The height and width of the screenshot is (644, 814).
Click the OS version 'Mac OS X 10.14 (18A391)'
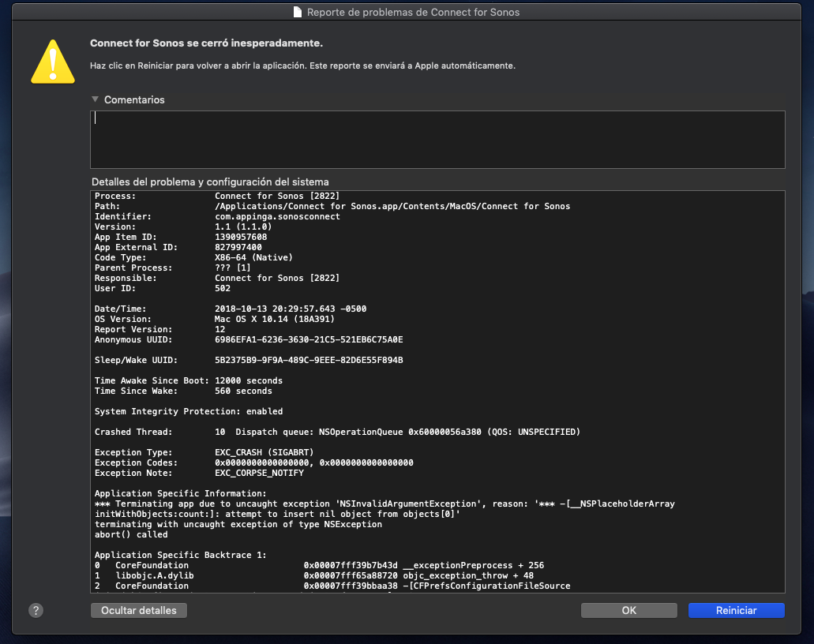[275, 319]
